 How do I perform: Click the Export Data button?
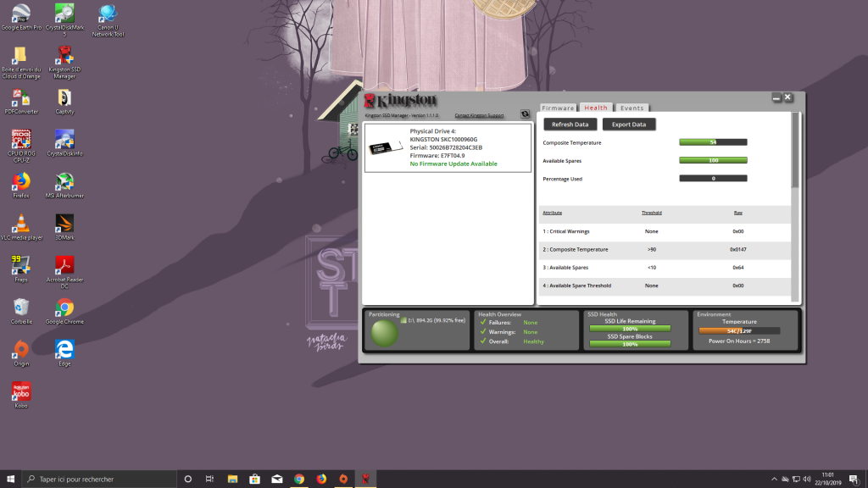coord(629,125)
